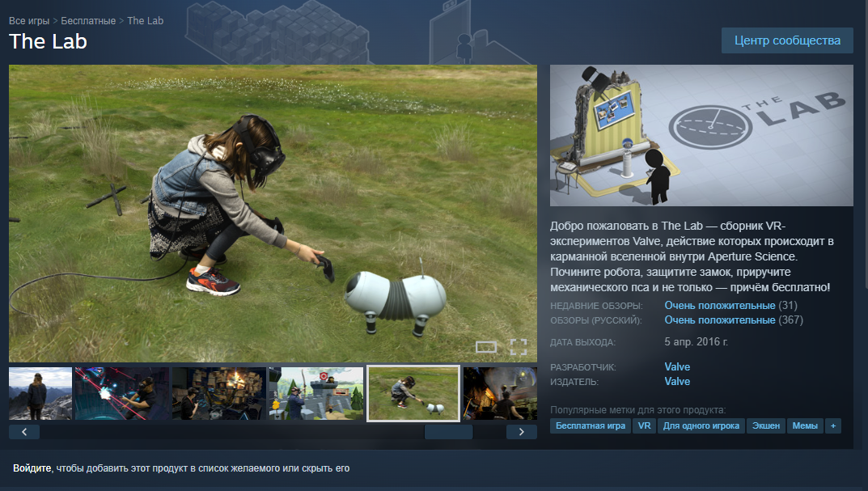Click the main robot dog screenshot

[273, 214]
